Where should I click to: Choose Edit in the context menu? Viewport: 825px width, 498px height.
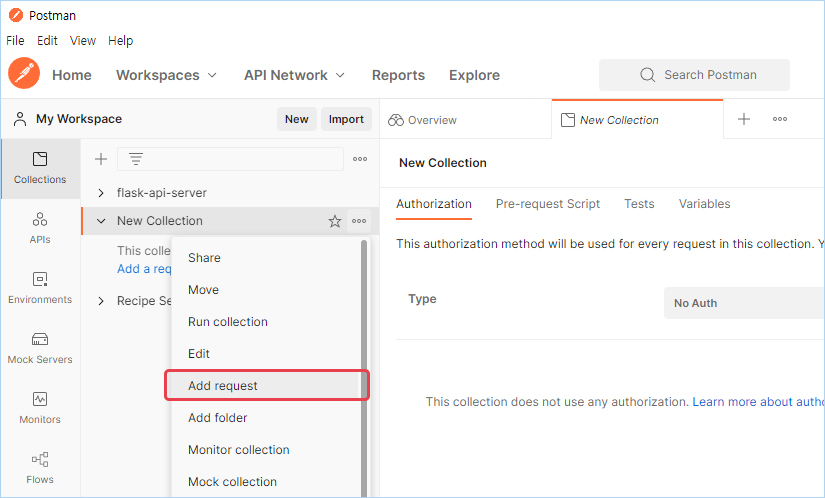[x=266, y=354]
